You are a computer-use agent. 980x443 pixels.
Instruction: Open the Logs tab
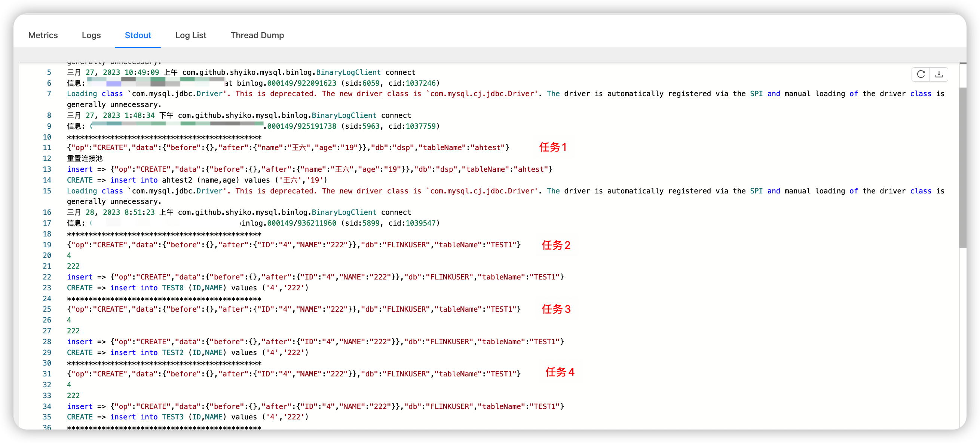tap(91, 35)
